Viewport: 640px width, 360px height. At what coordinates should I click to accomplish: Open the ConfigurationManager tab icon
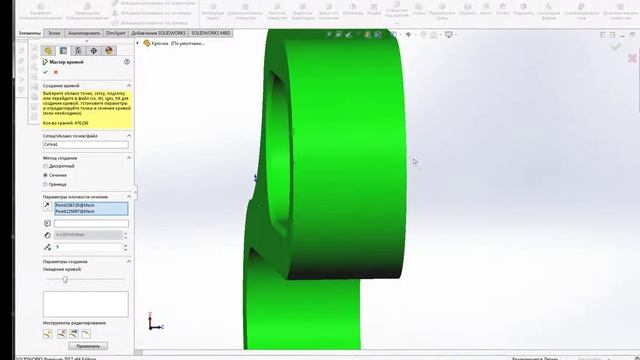tap(78, 51)
